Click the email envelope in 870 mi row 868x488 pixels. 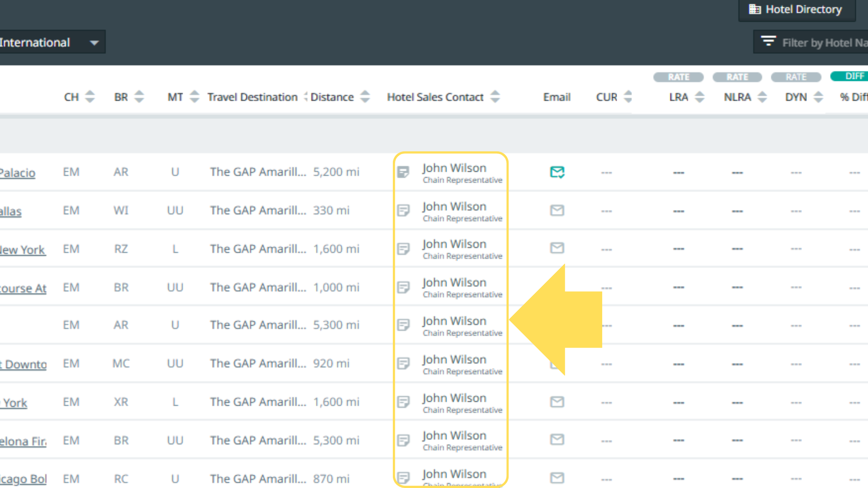[557, 478]
